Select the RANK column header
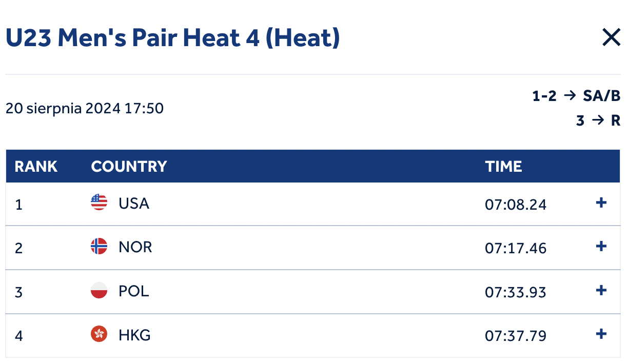Image resolution: width=627 pixels, height=364 pixels. 36,167
